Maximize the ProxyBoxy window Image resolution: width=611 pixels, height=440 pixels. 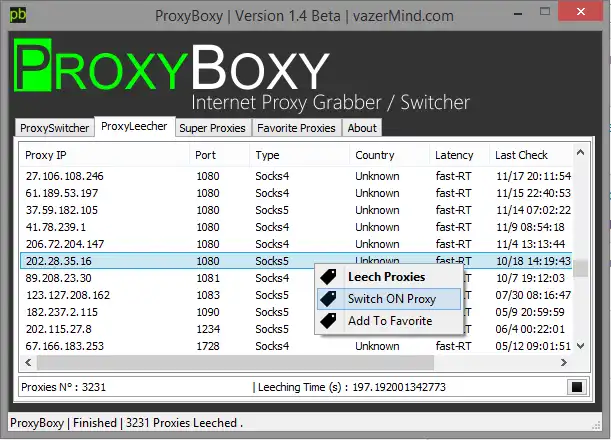[x=545, y=12]
